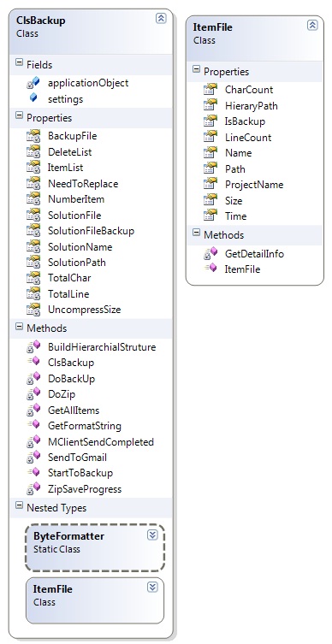The image size is (332, 644).
Task: Click the SolutionPath property icon
Action: [x=33, y=263]
